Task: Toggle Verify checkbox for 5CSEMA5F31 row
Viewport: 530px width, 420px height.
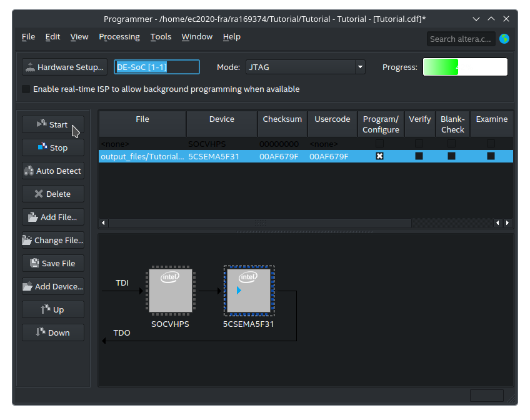Action: pyautogui.click(x=419, y=156)
